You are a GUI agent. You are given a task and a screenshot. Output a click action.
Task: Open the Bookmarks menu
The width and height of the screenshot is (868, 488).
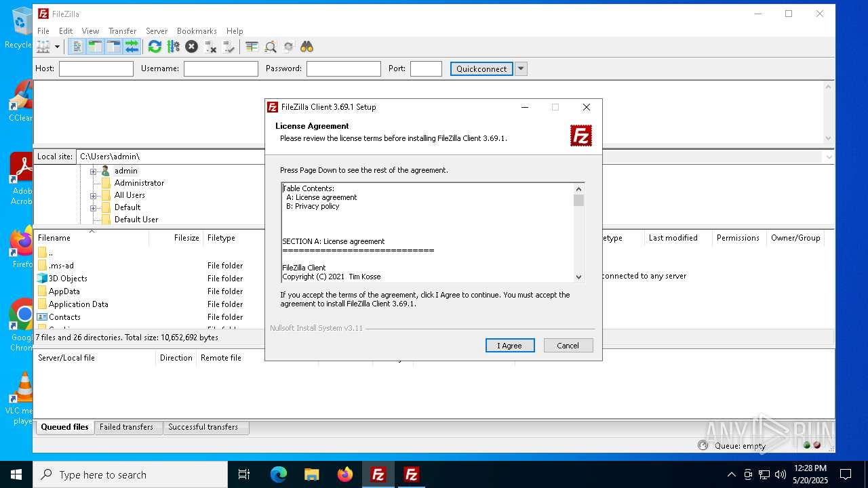point(197,31)
